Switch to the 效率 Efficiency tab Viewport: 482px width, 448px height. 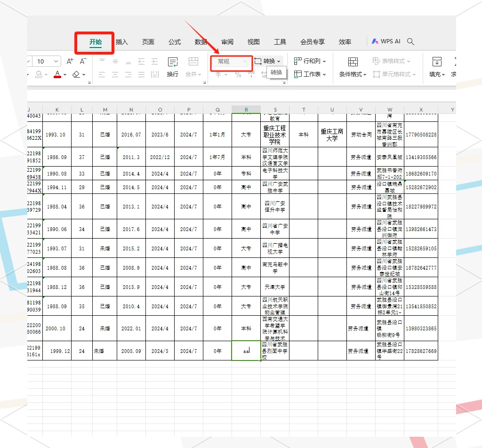345,42
